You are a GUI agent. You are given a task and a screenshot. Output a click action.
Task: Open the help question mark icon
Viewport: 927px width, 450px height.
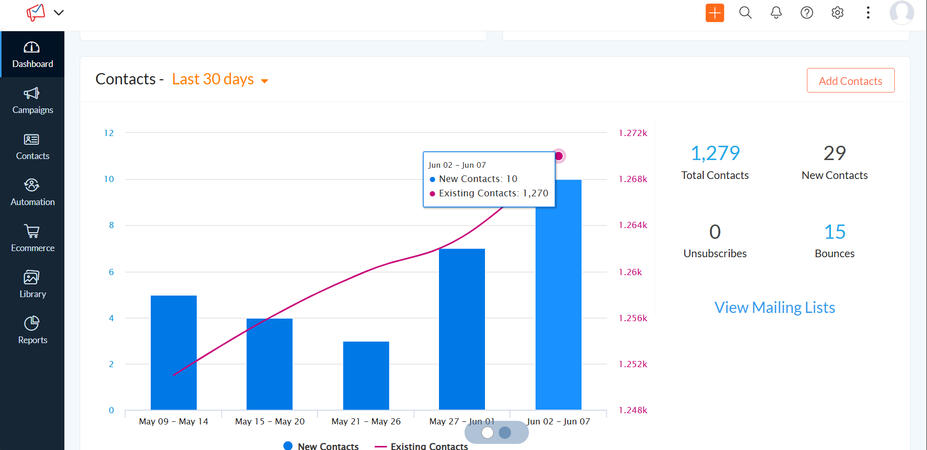coord(806,13)
